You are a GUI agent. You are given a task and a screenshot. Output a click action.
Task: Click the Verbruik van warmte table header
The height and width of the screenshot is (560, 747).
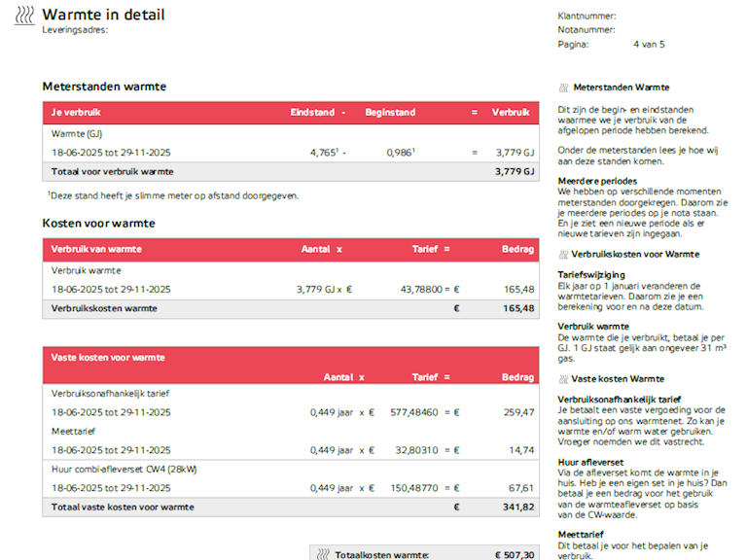click(96, 249)
